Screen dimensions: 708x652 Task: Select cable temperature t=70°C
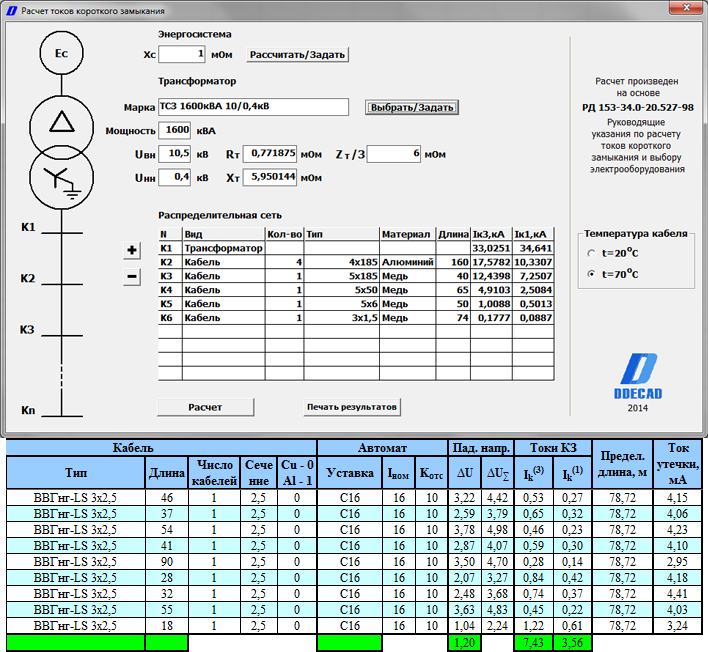pyautogui.click(x=592, y=273)
